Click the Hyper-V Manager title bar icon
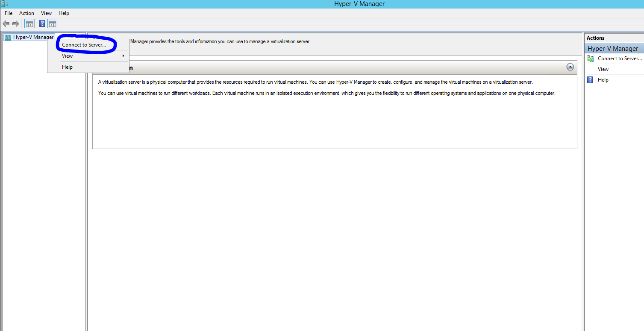The width and height of the screenshot is (644, 331). tap(4, 3)
